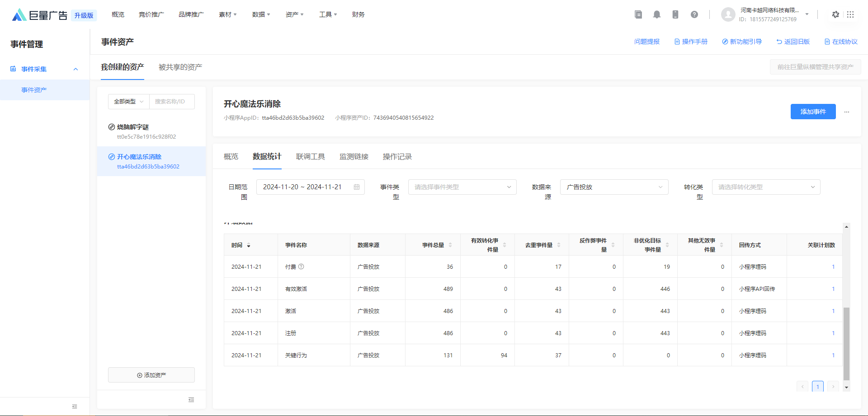
Task: Click the info icon next to 付费
Action: click(301, 266)
